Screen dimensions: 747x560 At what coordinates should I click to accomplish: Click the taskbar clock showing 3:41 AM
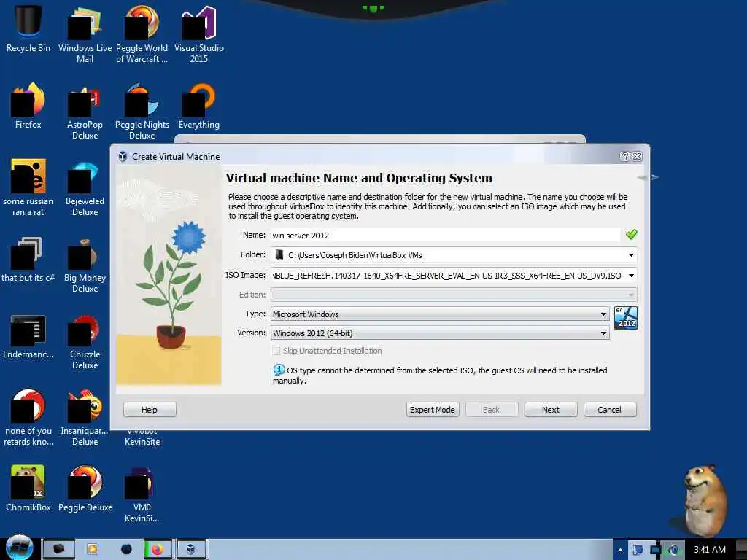click(709, 550)
